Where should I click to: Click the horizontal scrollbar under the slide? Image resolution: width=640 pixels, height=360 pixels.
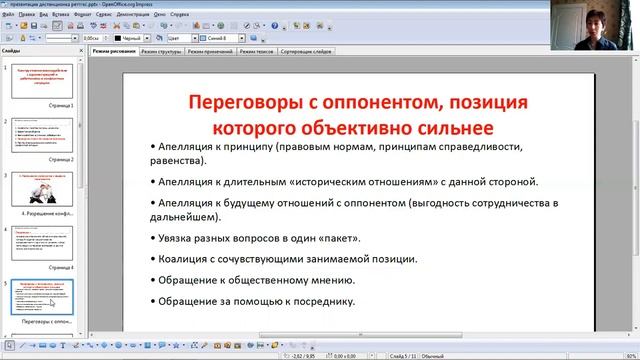click(360, 335)
